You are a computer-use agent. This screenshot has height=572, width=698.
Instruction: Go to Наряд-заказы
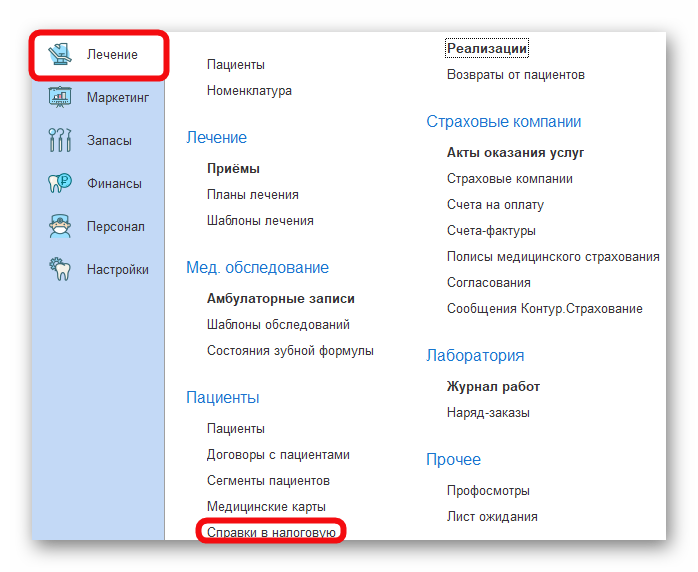click(488, 413)
